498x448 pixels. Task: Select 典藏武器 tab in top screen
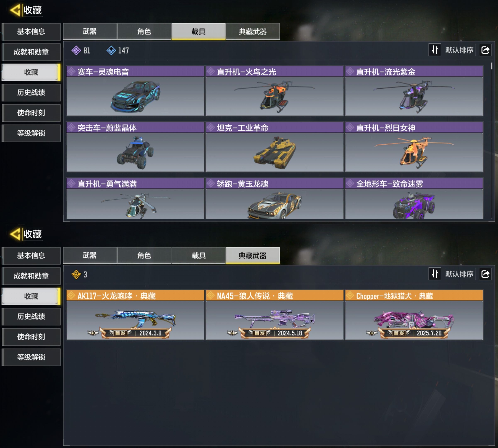253,32
